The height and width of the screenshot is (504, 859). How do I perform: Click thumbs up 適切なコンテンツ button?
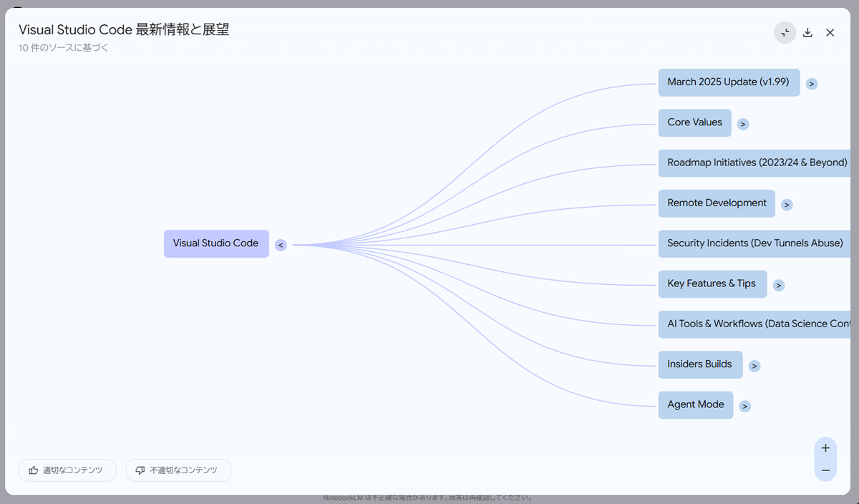tap(67, 470)
